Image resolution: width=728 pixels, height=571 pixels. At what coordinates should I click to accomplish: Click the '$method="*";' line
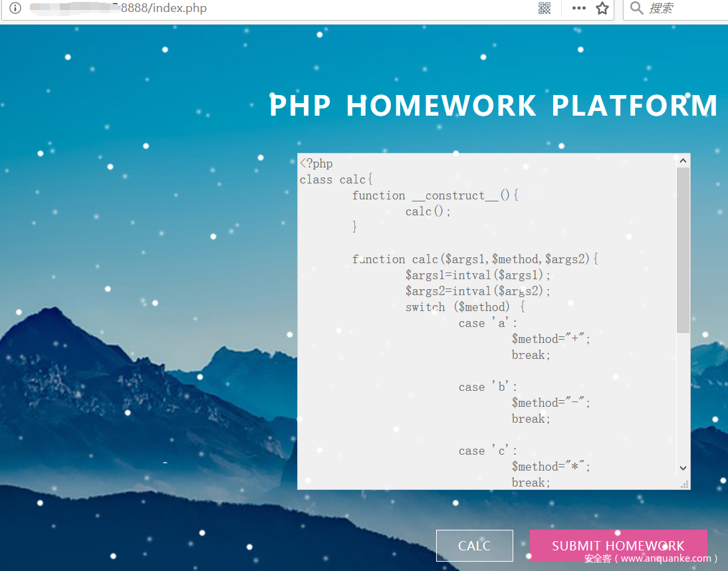pyautogui.click(x=551, y=467)
